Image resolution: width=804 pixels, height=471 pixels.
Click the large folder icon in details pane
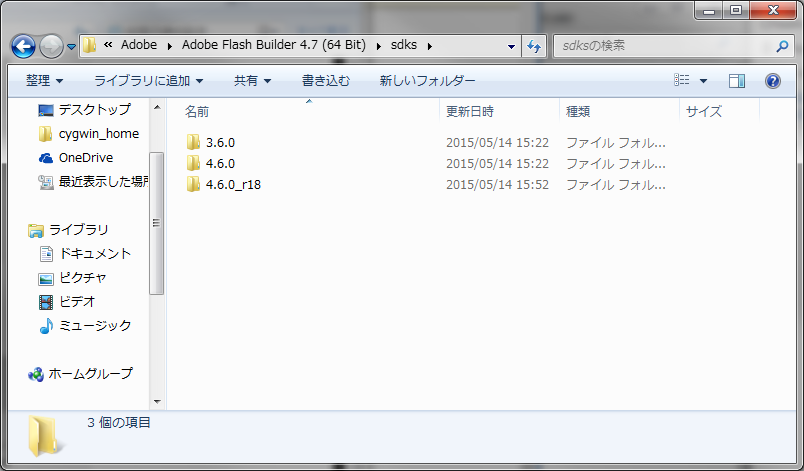(45, 436)
